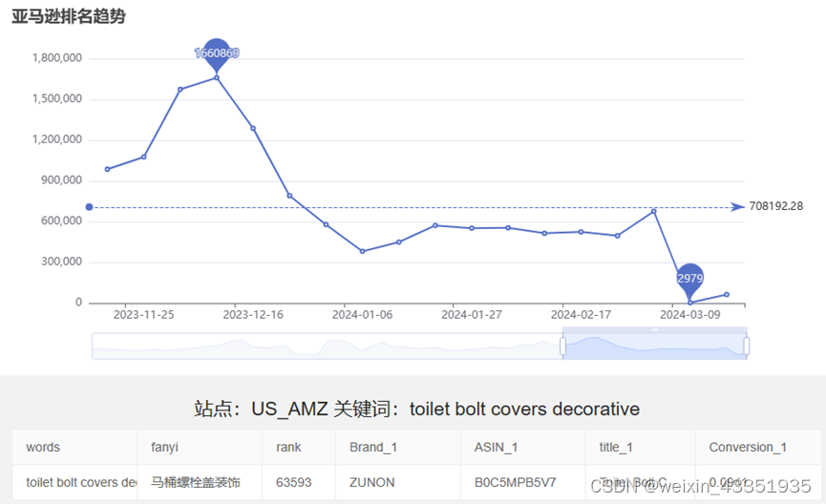This screenshot has height=504, width=826.
Task: Click the max value marker pin 1660869
Action: (217, 53)
